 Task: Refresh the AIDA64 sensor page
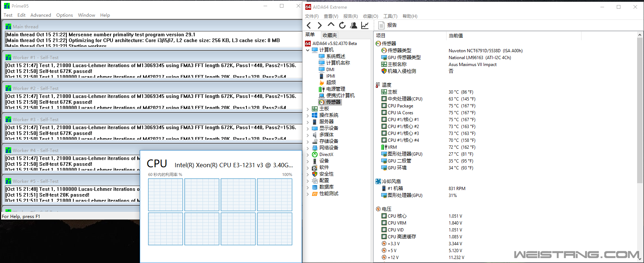point(342,25)
